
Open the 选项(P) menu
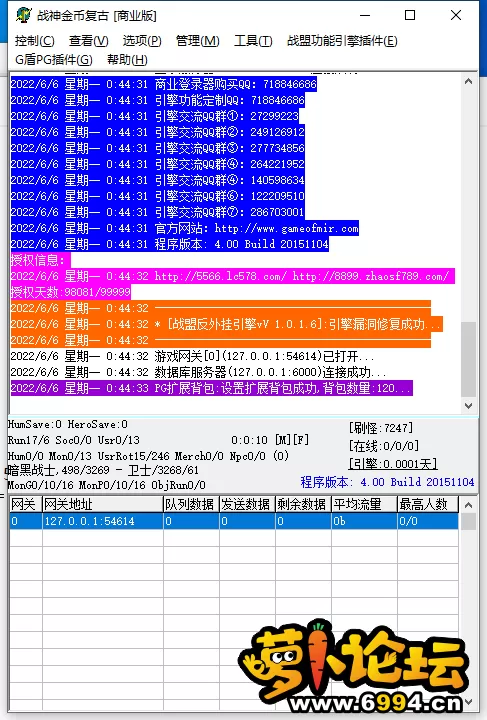142,41
